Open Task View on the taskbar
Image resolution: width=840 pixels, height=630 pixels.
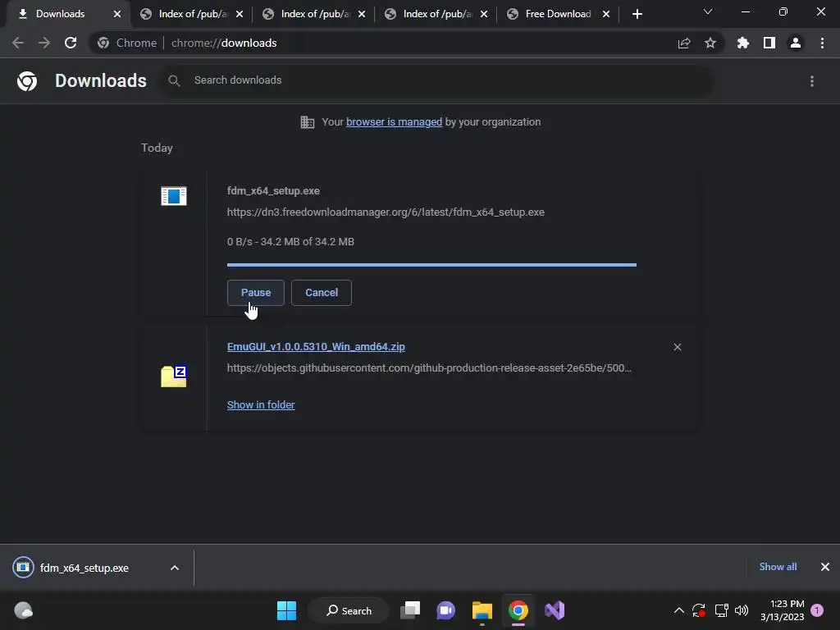click(410, 610)
